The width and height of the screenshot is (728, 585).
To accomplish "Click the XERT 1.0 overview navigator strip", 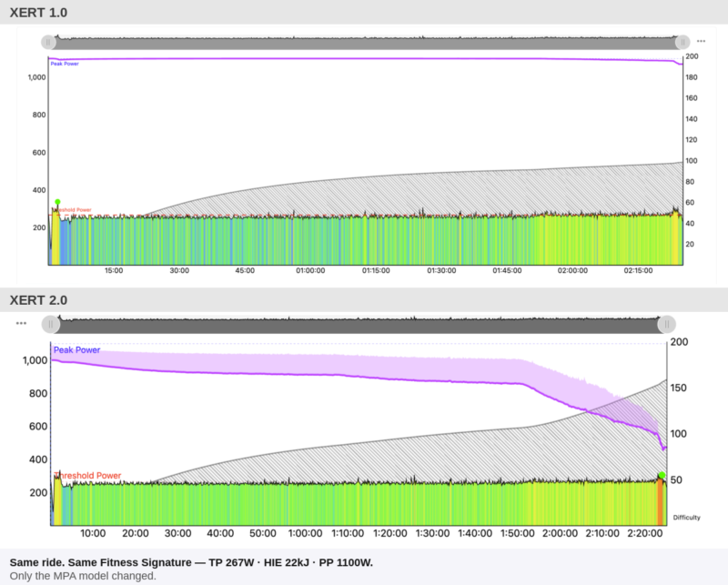I will click(x=366, y=43).
